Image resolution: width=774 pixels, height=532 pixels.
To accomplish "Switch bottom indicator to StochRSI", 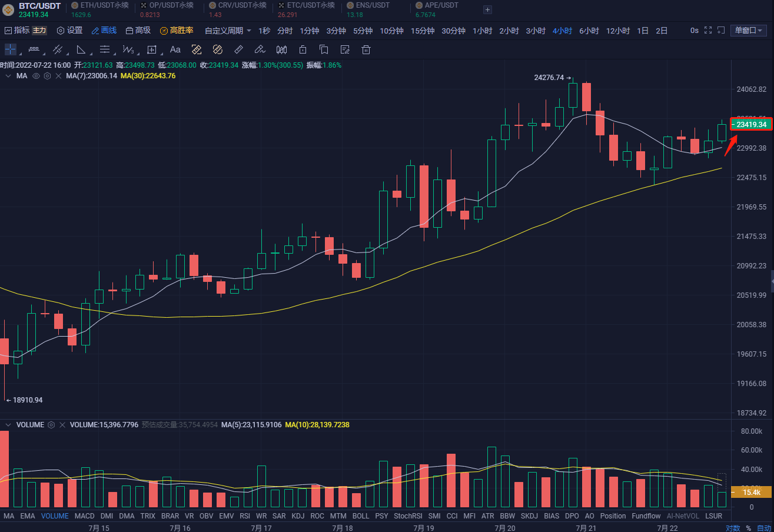I will coord(408,516).
